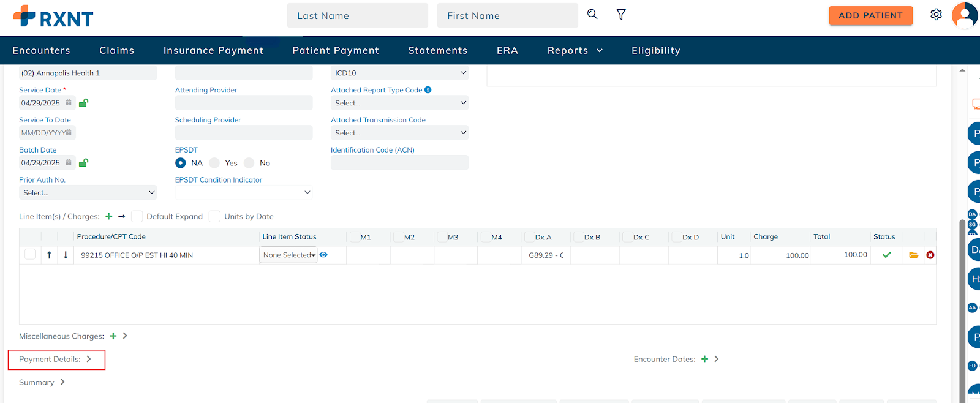This screenshot has height=403, width=980.
Task: Open the filter funnel icon
Action: pos(620,14)
